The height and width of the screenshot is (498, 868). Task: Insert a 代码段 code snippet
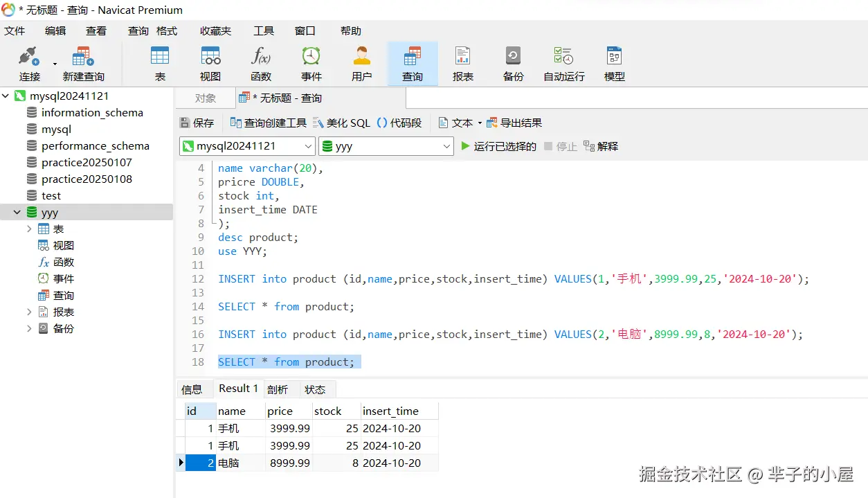click(399, 123)
